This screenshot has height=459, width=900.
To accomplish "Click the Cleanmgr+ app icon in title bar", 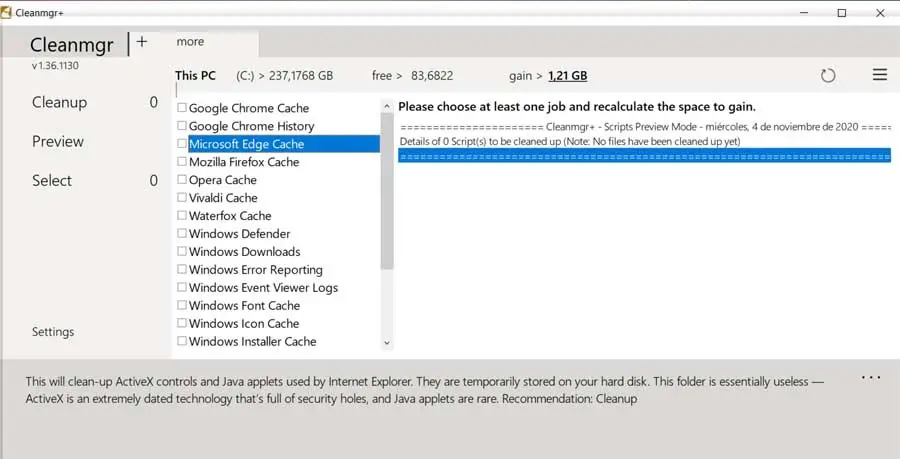I will (x=6, y=13).
